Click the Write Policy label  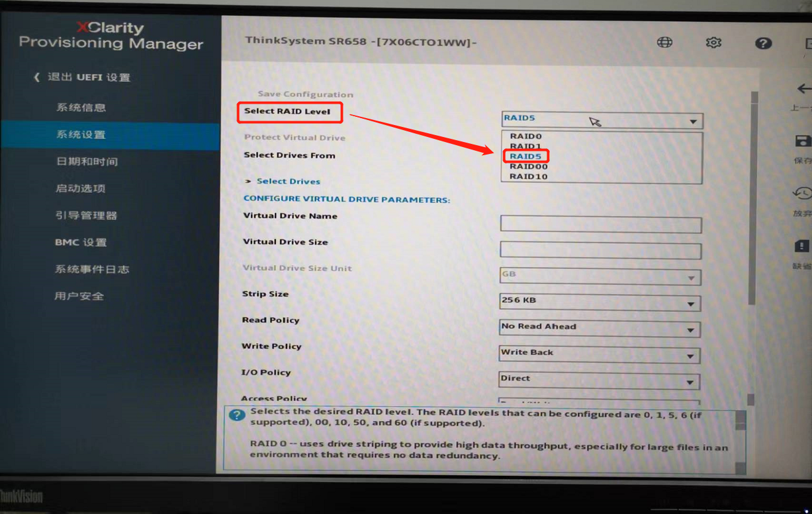[x=272, y=346]
